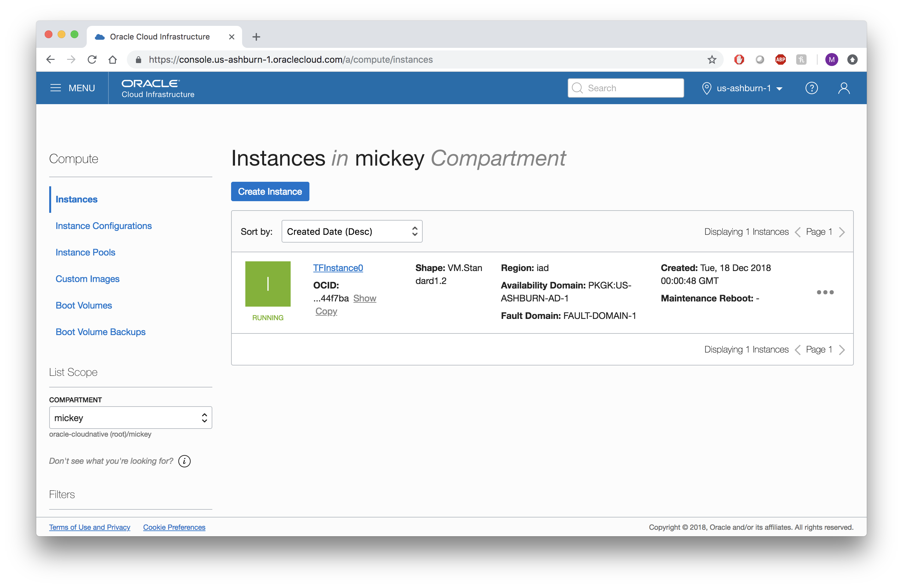Open the user profile icon
The height and width of the screenshot is (588, 903).
pyautogui.click(x=844, y=88)
